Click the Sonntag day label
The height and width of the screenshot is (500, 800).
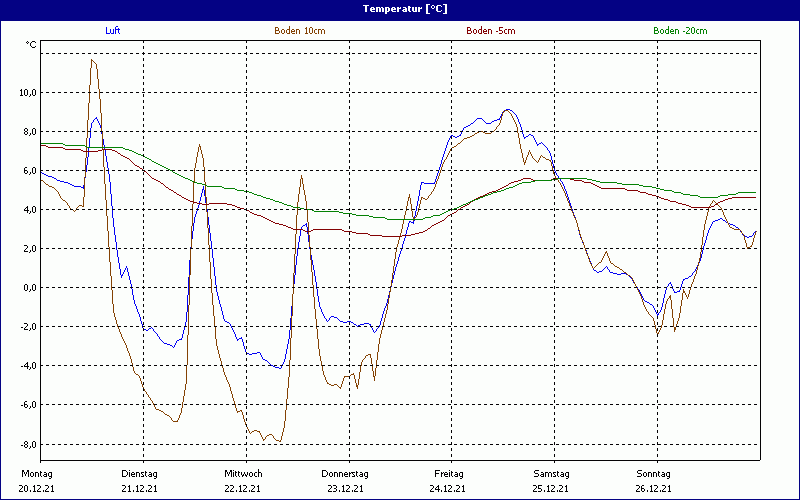tap(653, 474)
